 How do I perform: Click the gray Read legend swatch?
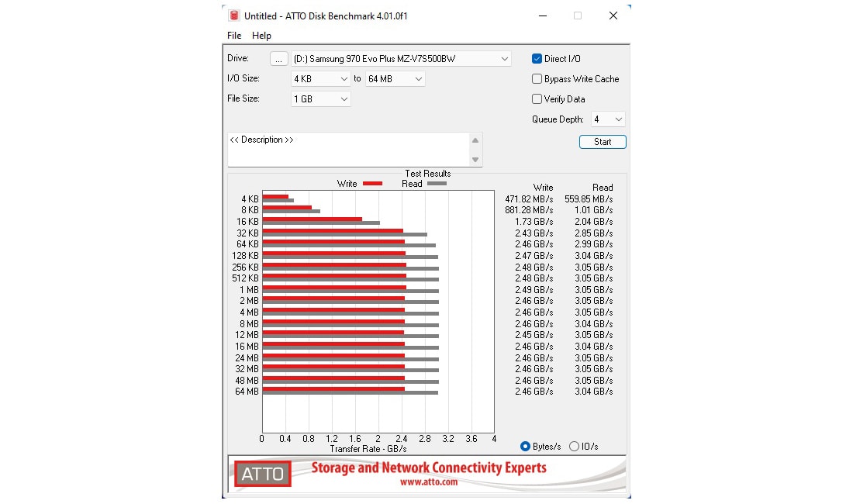click(437, 184)
